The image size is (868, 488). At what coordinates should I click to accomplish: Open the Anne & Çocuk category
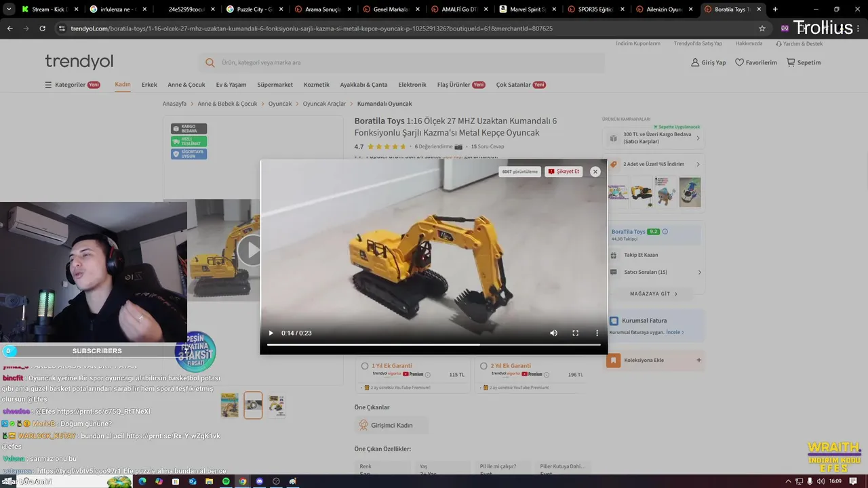186,85
